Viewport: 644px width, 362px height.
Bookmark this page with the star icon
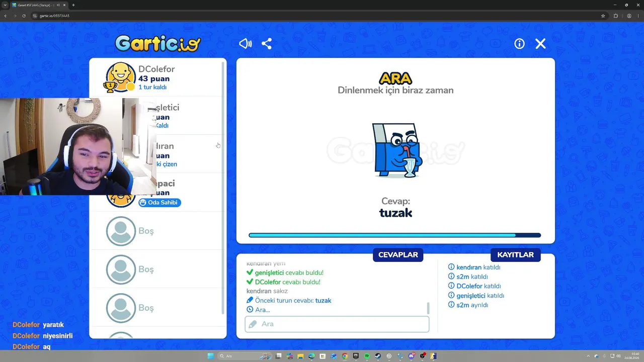tap(603, 16)
